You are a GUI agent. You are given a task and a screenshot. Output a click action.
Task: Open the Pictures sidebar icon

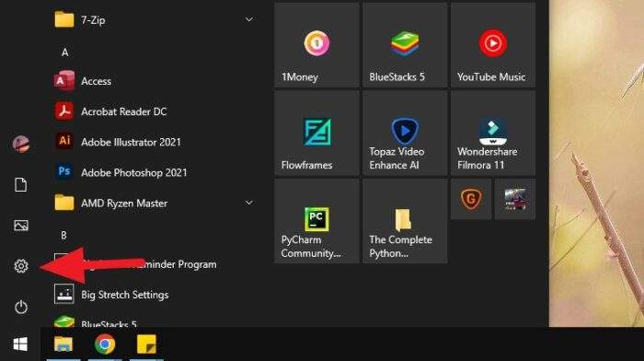point(21,226)
